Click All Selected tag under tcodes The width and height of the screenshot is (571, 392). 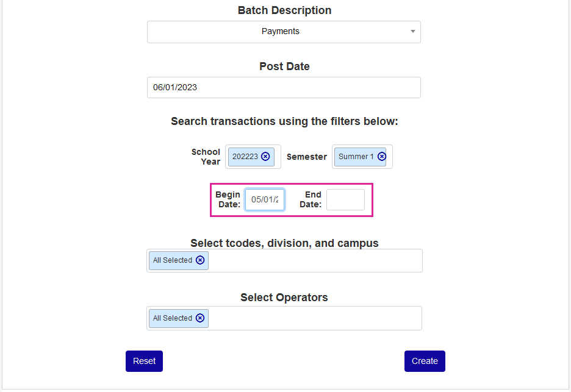pos(173,260)
